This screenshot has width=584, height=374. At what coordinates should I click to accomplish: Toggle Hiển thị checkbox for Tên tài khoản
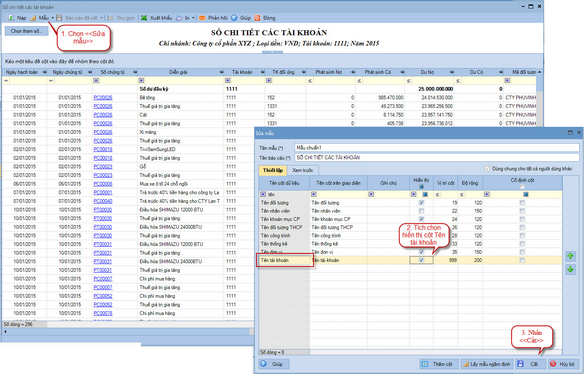pyautogui.click(x=421, y=260)
